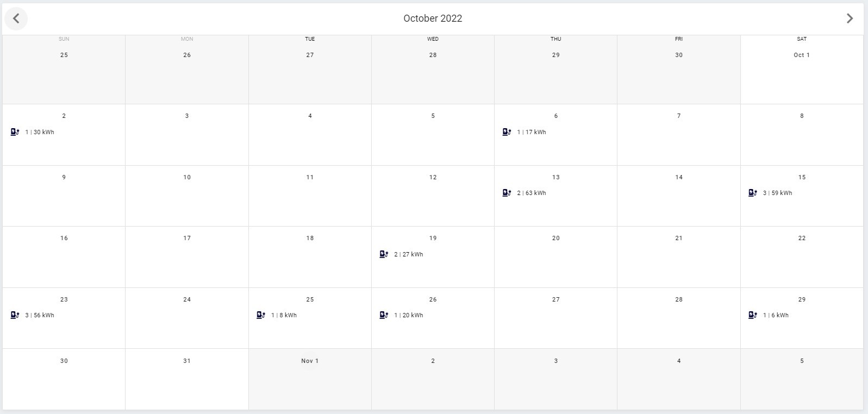Click charging icon on October 29
The image size is (868, 414).
[753, 315]
